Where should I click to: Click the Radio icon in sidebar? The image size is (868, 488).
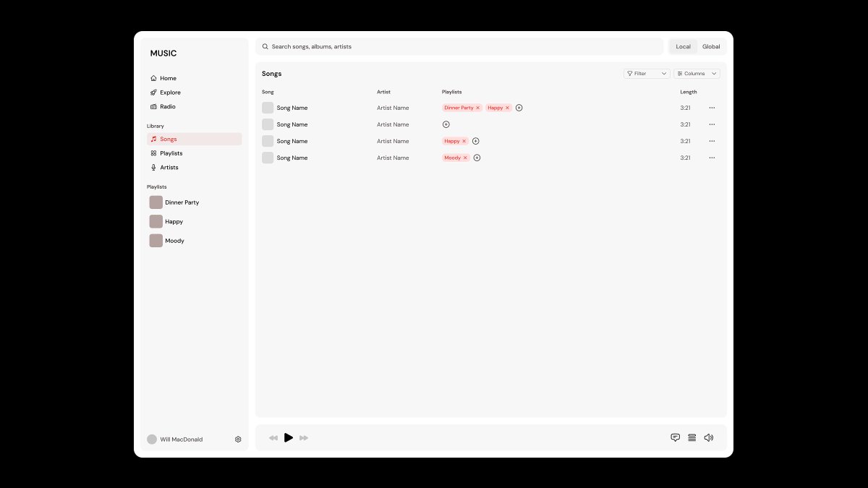pos(153,106)
